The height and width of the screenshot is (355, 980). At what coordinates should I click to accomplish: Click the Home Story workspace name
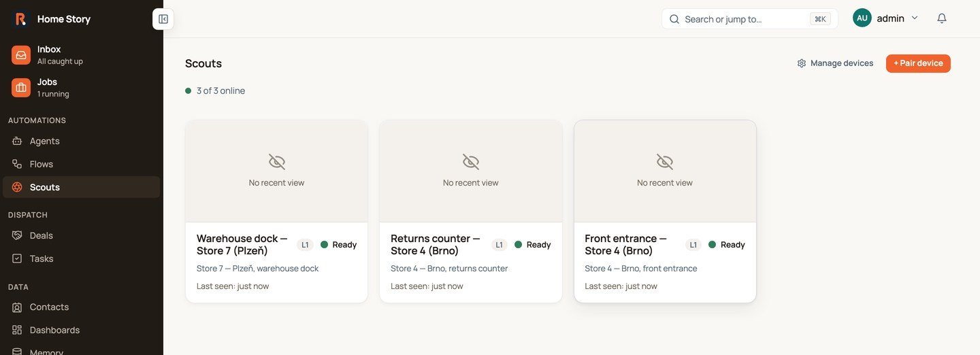(64, 19)
